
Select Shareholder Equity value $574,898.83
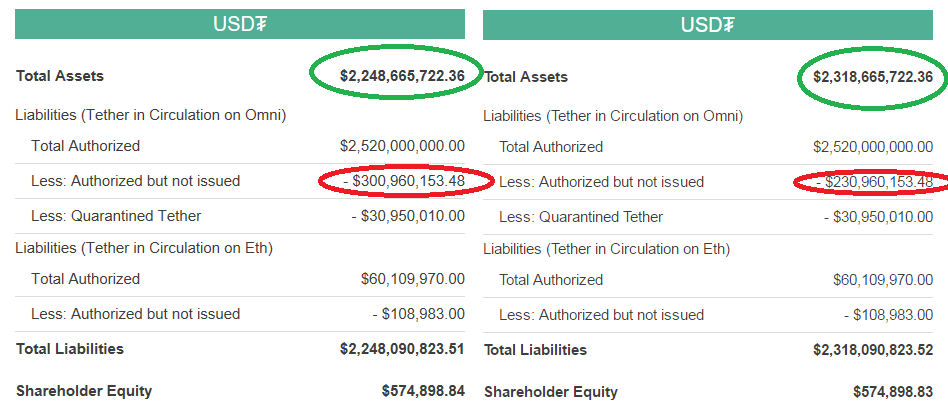coord(891,392)
